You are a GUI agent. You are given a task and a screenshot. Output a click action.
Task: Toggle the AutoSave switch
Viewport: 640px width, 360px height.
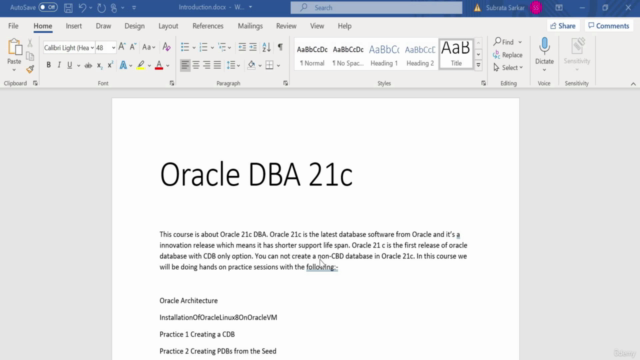click(48, 7)
